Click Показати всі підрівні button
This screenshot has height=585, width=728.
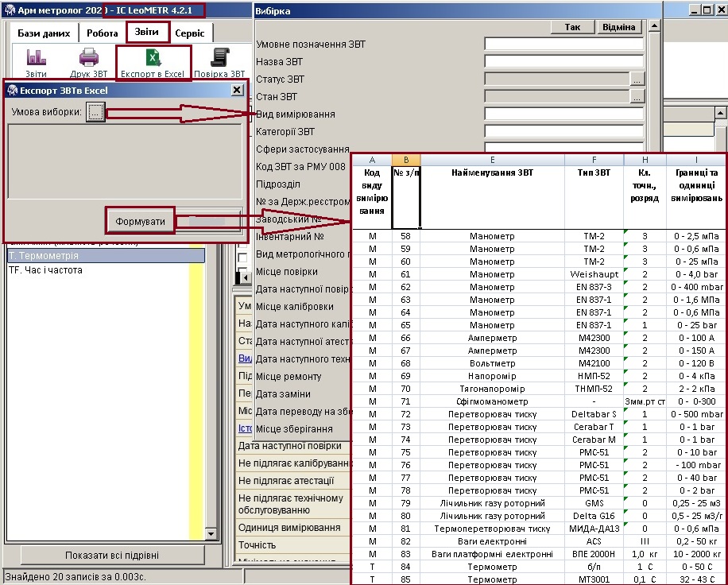pyautogui.click(x=111, y=555)
